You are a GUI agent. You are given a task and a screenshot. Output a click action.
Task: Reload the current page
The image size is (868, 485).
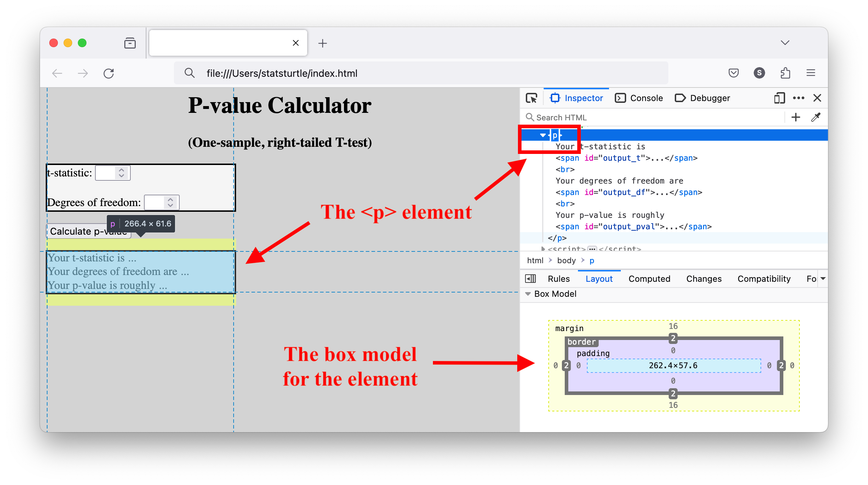(x=109, y=74)
